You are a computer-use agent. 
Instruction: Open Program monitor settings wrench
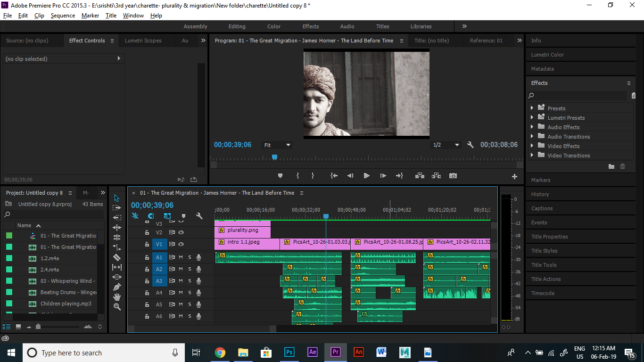pyautogui.click(x=470, y=145)
